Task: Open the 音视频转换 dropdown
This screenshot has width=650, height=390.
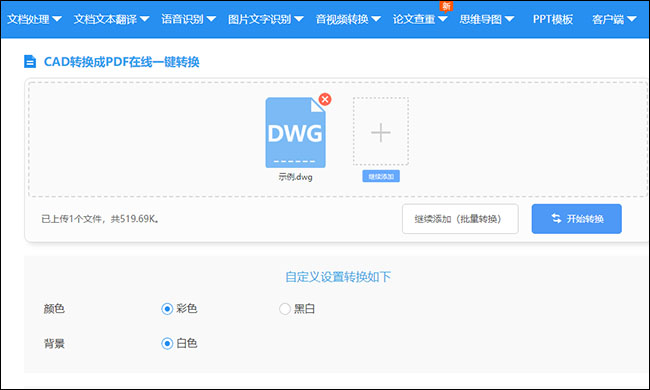Action: click(348, 19)
